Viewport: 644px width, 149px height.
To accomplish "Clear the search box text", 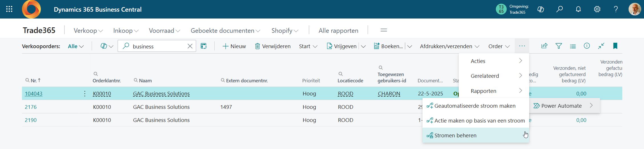I will pos(190,46).
